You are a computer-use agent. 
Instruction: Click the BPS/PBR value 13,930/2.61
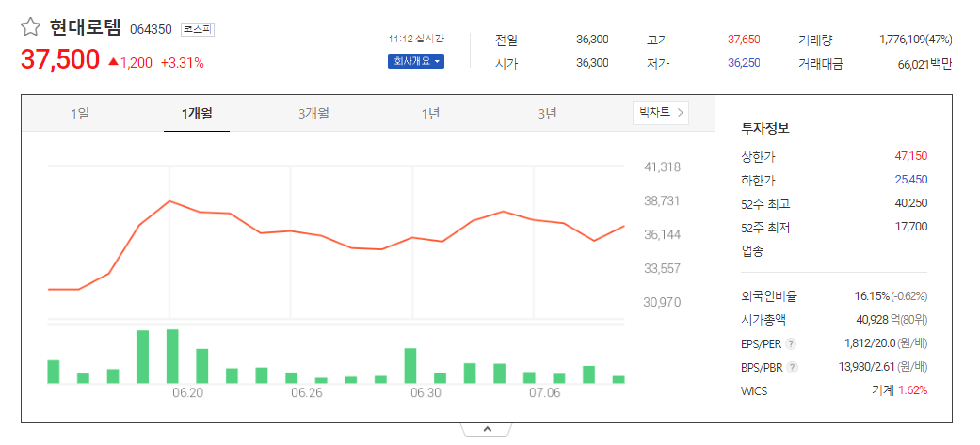[867, 368]
